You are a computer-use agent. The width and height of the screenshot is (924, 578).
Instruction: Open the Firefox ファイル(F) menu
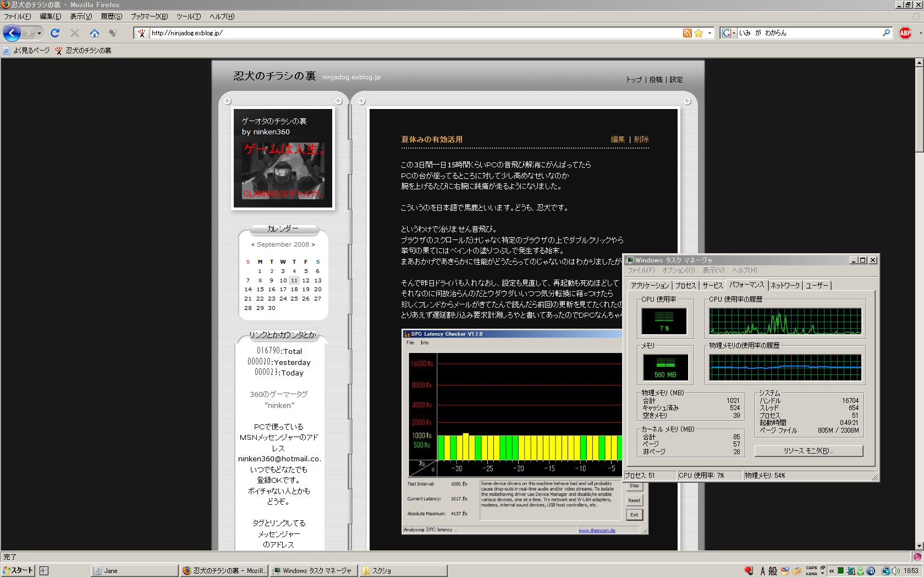click(x=17, y=17)
